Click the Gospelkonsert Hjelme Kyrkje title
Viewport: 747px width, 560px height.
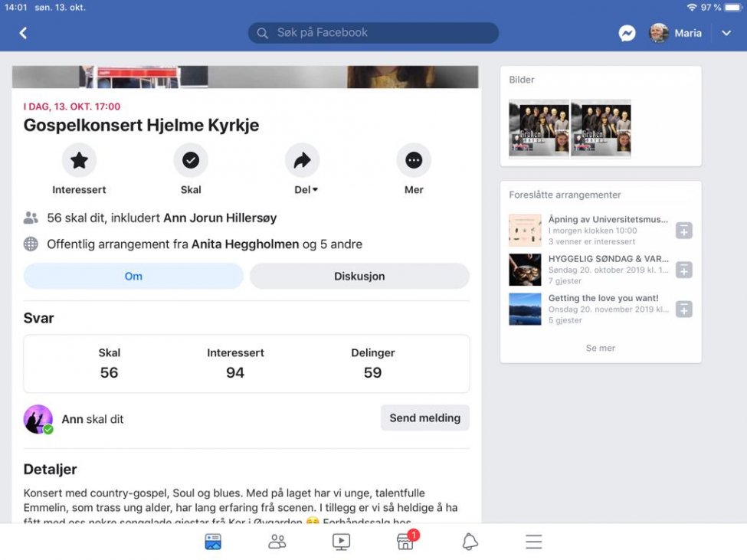[x=141, y=125]
